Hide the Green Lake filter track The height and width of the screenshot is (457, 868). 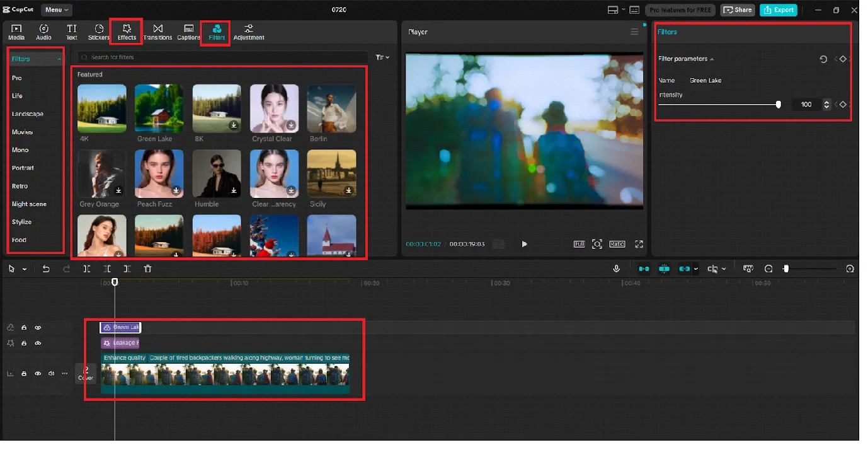click(x=38, y=328)
